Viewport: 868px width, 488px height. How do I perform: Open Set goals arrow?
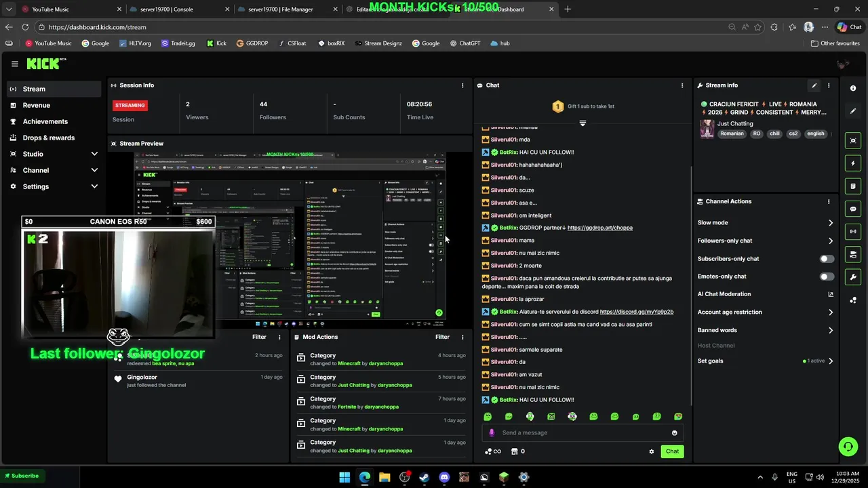[x=831, y=361]
